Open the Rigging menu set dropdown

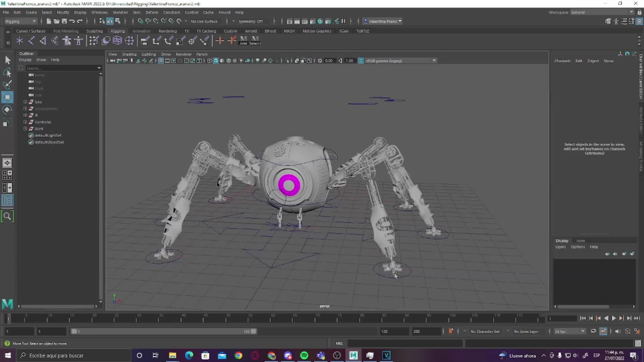[20, 21]
